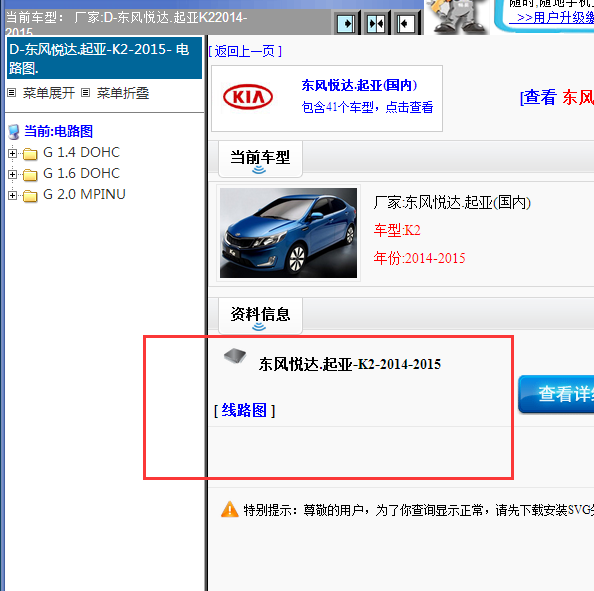Click the 年份:2014-2015 text
The width and height of the screenshot is (594, 591).
click(419, 258)
